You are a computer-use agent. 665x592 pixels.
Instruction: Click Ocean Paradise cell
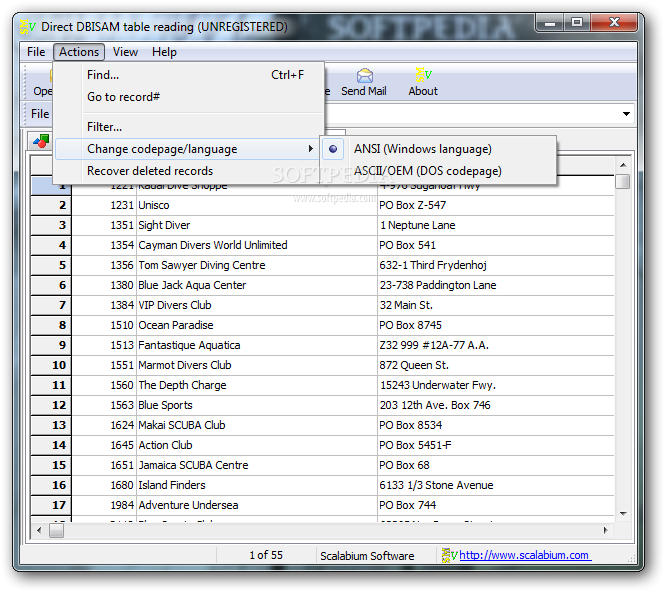257,325
